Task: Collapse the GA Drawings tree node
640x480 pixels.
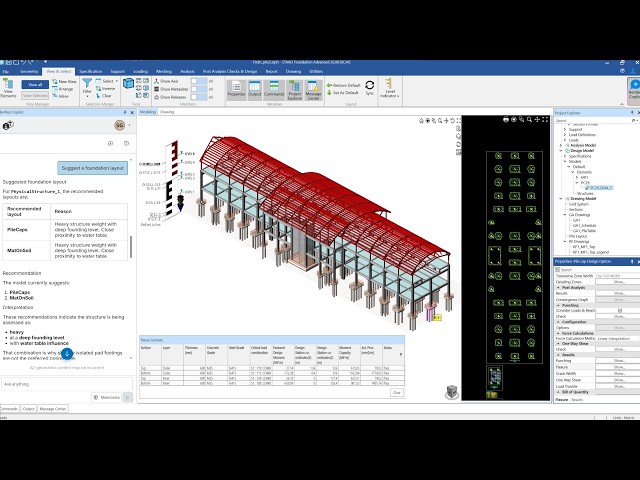Action: point(565,215)
